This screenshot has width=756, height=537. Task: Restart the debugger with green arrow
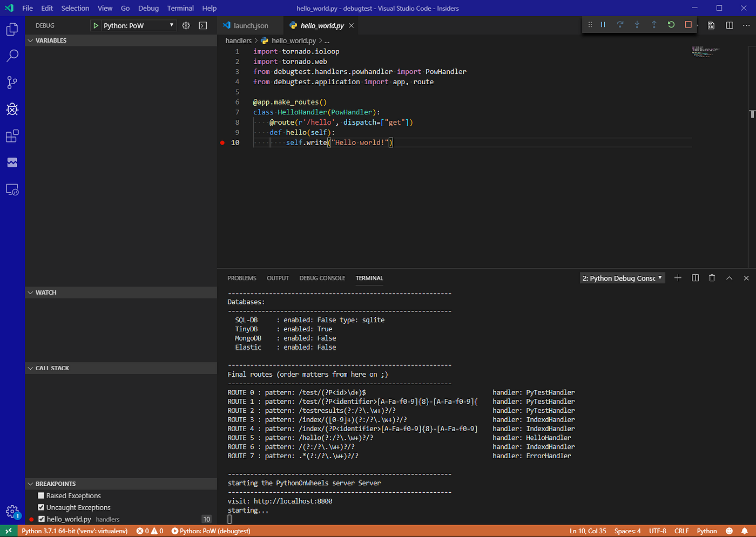click(x=671, y=25)
